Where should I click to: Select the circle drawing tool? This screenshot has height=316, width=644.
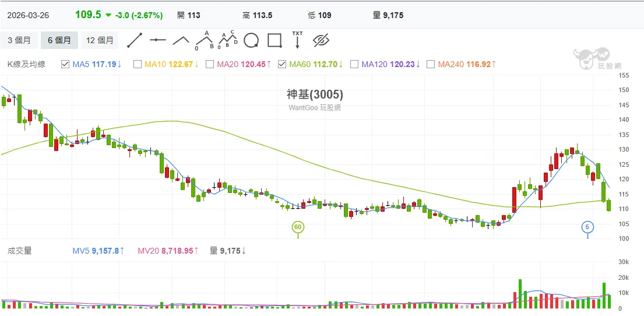pyautogui.click(x=251, y=40)
